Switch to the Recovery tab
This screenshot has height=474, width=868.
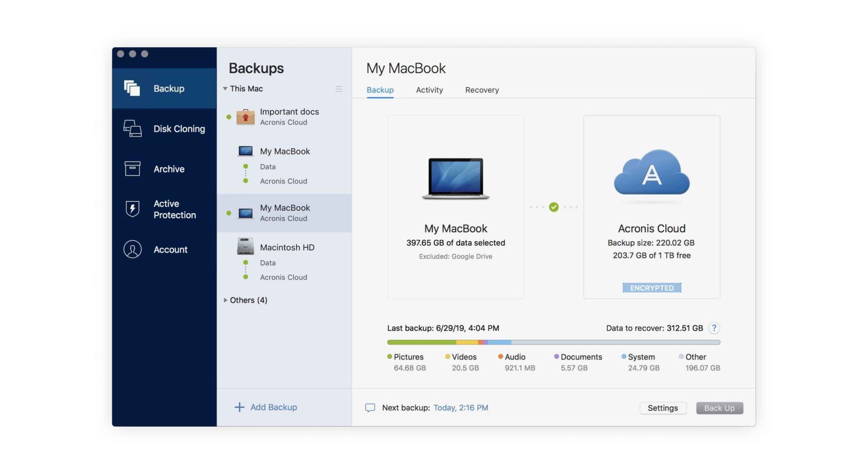(481, 90)
